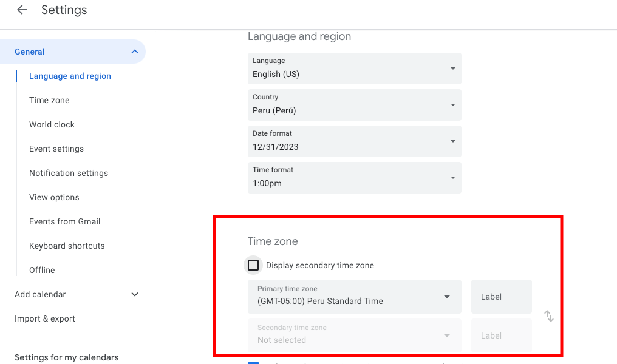Select Time zone in the sidebar

coord(49,100)
